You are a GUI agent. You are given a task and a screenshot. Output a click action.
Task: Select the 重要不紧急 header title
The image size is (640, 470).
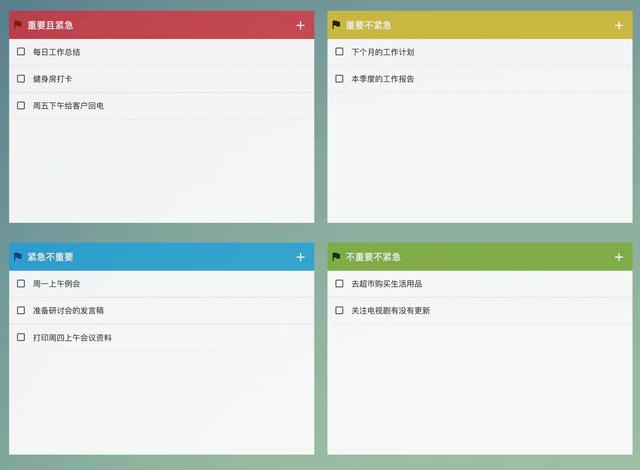(x=369, y=25)
